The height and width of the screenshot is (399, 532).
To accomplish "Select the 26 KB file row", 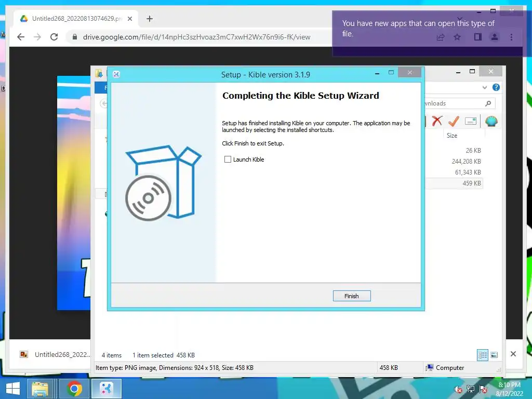I will (x=454, y=150).
